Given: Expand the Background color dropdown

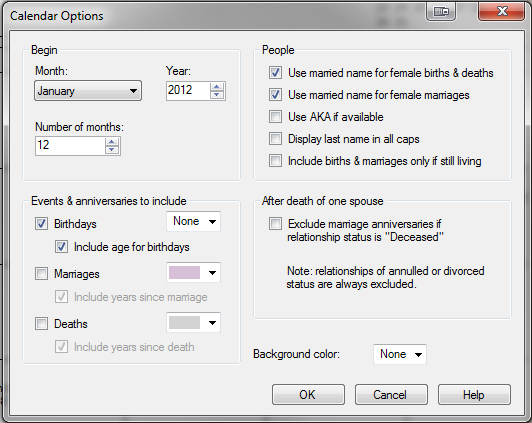Looking at the screenshot, I should (x=400, y=354).
